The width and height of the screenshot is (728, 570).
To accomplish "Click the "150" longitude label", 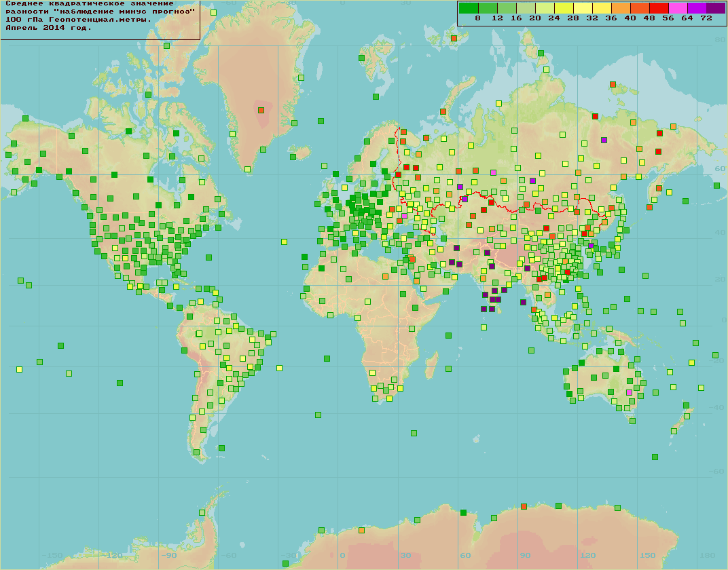I will pyautogui.click(x=648, y=556).
